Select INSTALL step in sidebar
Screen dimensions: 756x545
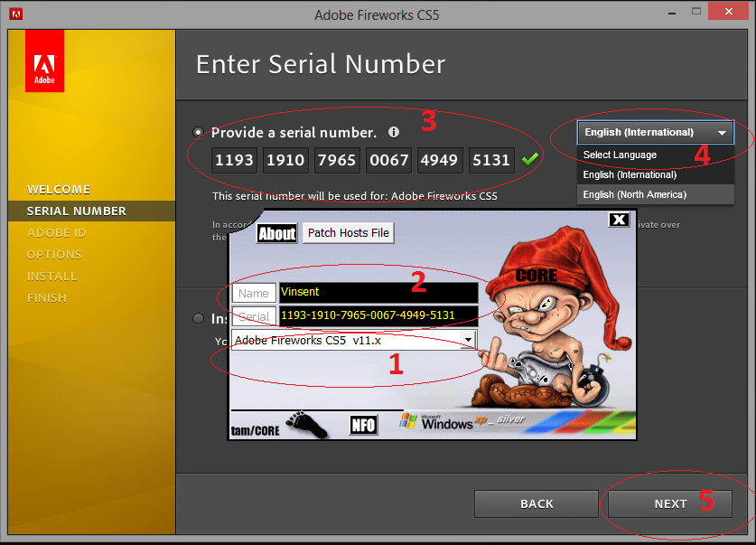(x=52, y=277)
